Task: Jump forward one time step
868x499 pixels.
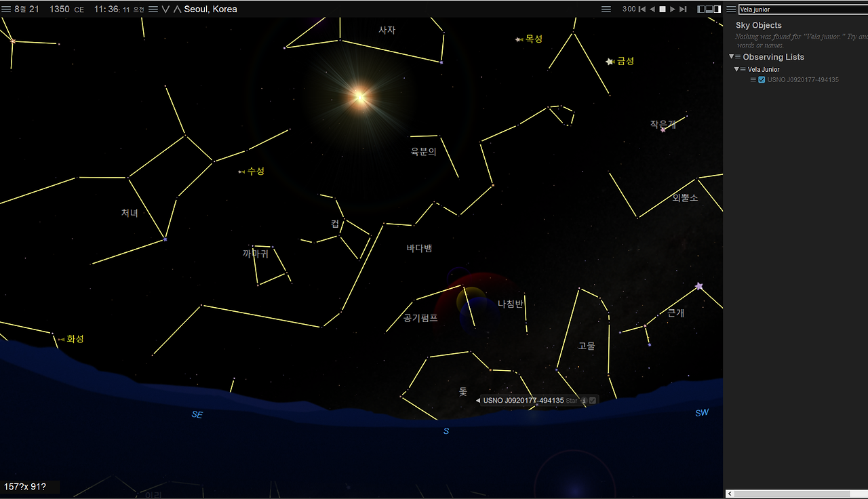Action: coord(683,9)
